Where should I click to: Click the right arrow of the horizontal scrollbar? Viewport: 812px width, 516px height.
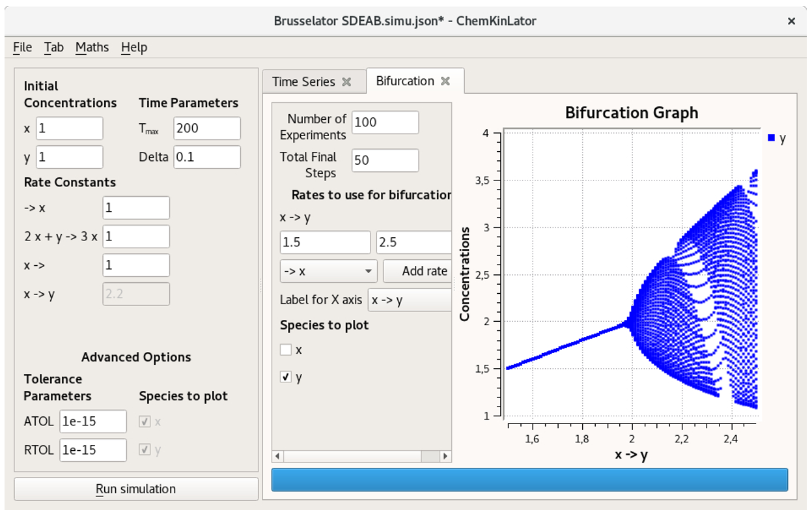click(x=445, y=455)
